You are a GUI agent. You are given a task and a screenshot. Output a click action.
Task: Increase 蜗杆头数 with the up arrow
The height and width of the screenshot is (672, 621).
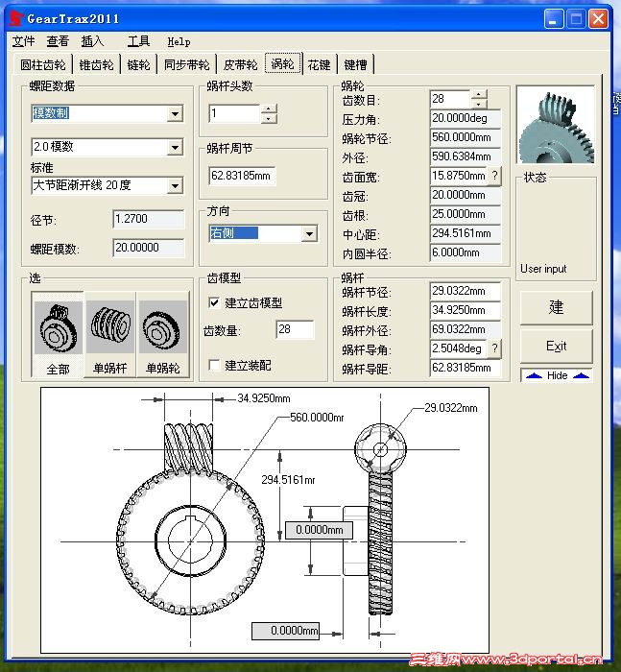tap(269, 108)
